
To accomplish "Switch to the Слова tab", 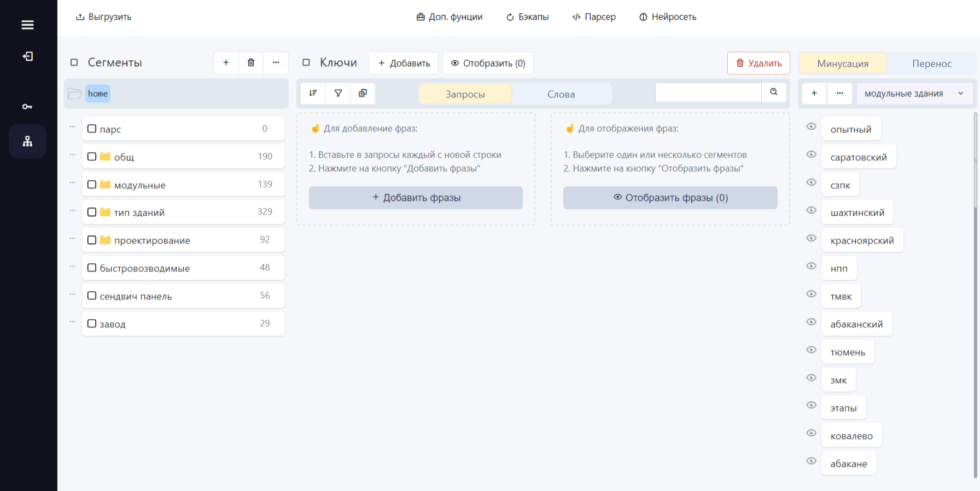I will click(561, 94).
